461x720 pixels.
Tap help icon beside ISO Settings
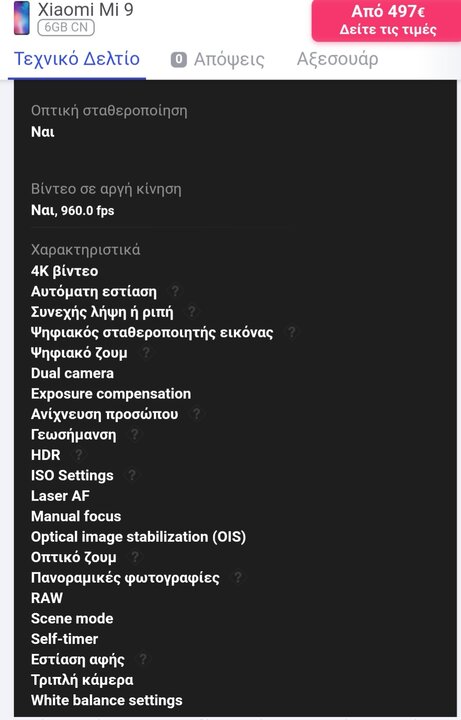click(131, 475)
